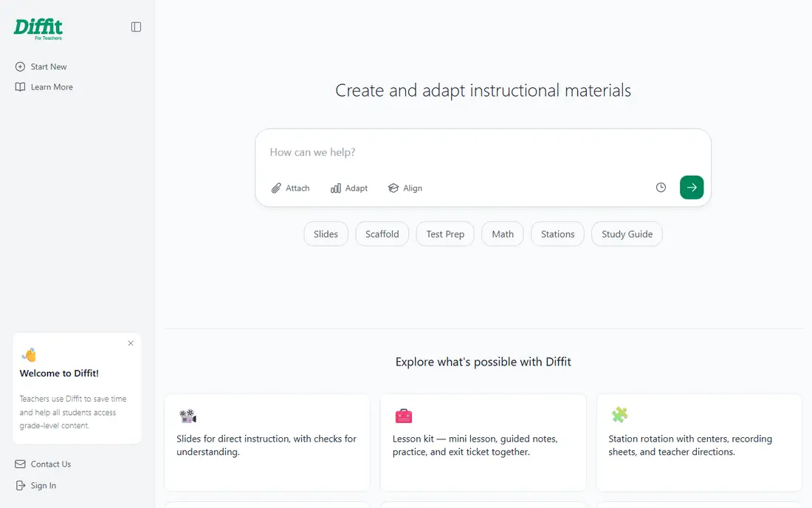Click 'Explore what's possible with Diffit' heading
The width and height of the screenshot is (812, 508).
tap(484, 362)
